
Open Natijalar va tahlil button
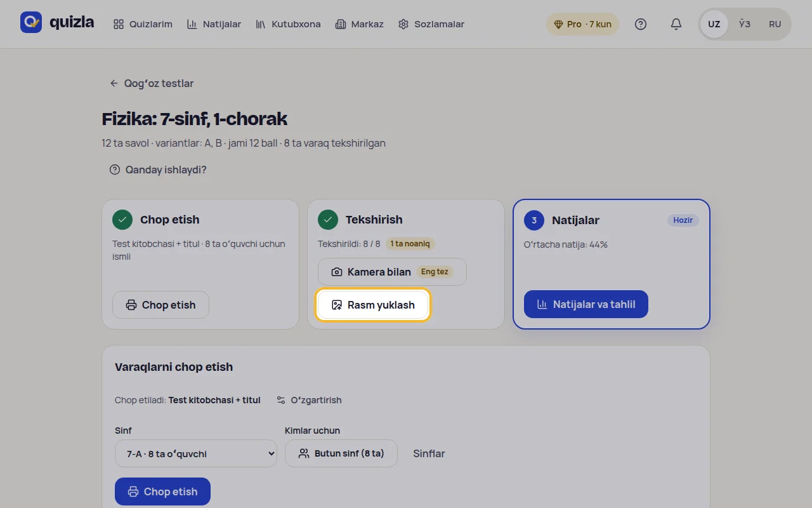click(586, 304)
